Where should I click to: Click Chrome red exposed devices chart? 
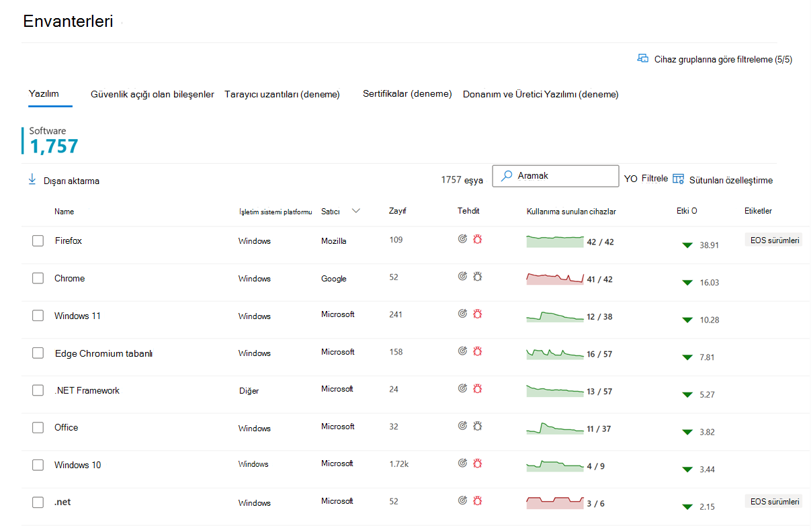click(555, 278)
